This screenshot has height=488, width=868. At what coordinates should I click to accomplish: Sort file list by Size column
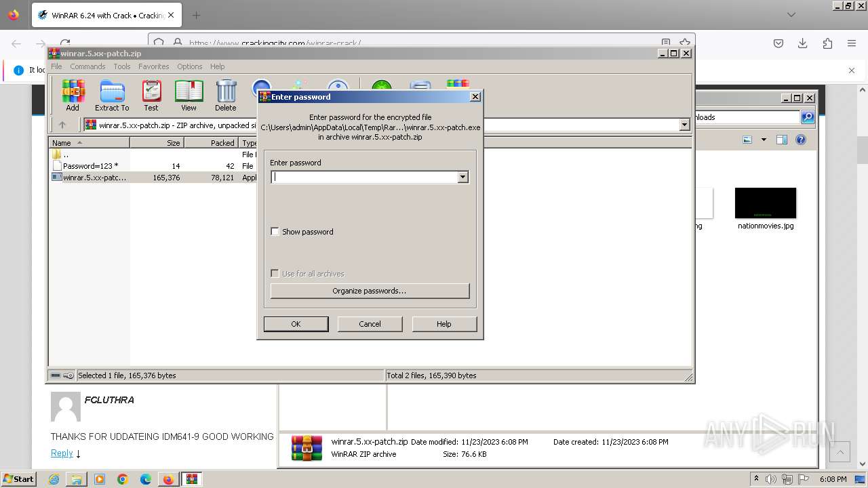pos(157,142)
